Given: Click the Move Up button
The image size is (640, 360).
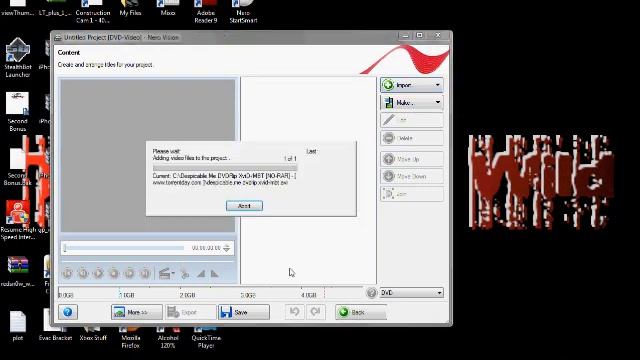Looking at the screenshot, I should click(411, 159).
